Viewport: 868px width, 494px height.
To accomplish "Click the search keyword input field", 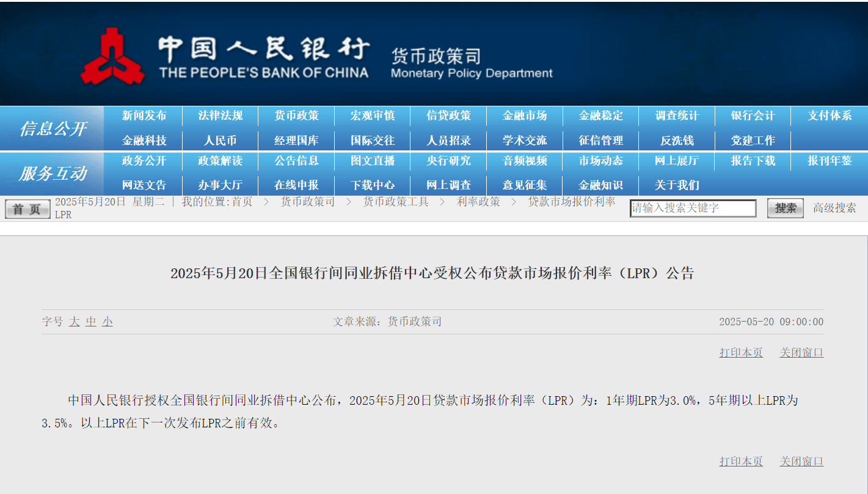I will 693,208.
